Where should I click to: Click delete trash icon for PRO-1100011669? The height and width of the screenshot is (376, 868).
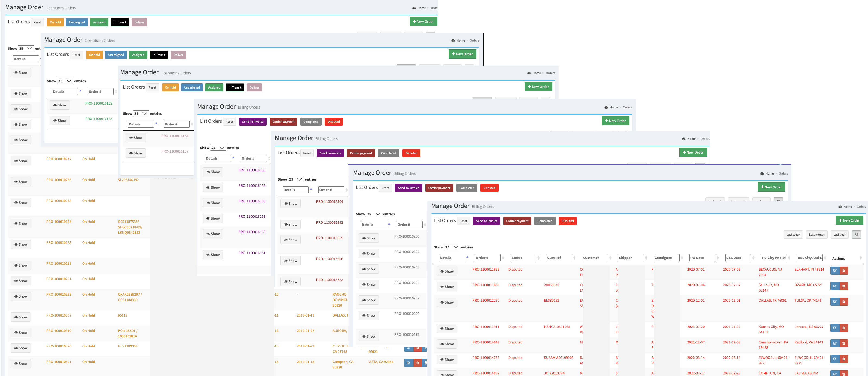point(843,286)
